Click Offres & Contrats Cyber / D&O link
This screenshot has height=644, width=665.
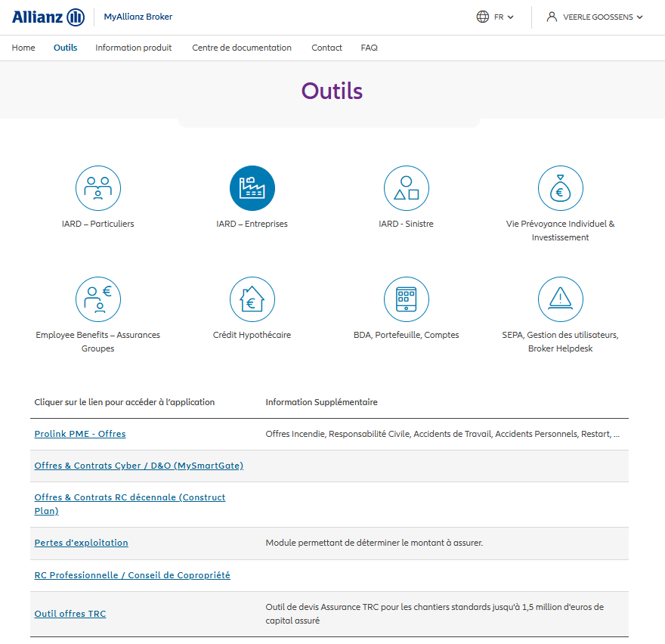[139, 466]
